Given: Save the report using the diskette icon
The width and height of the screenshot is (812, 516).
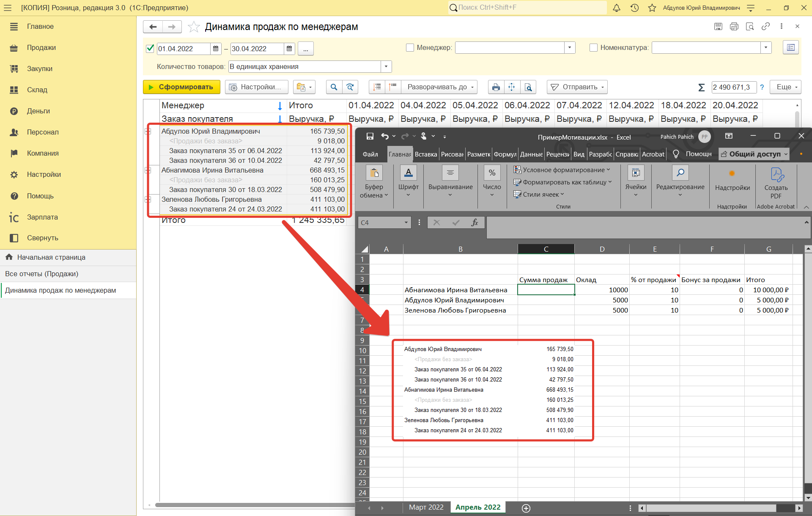Looking at the screenshot, I should pyautogui.click(x=718, y=27).
